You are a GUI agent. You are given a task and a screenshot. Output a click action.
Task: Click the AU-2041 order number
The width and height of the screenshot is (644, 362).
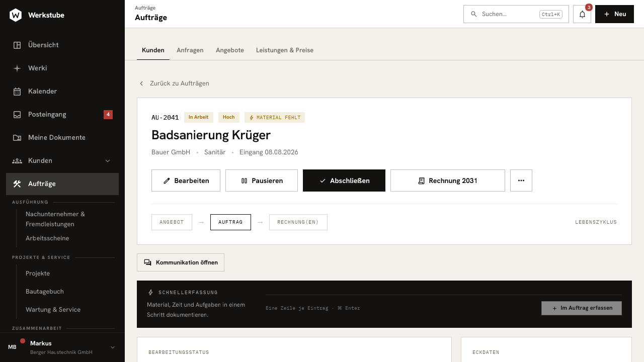point(165,118)
